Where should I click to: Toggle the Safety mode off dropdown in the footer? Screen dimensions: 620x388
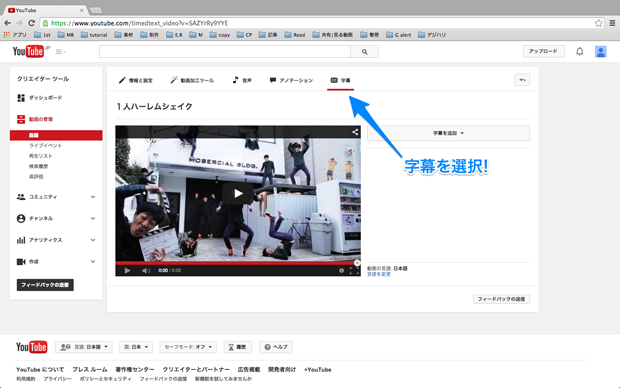pyautogui.click(x=188, y=347)
